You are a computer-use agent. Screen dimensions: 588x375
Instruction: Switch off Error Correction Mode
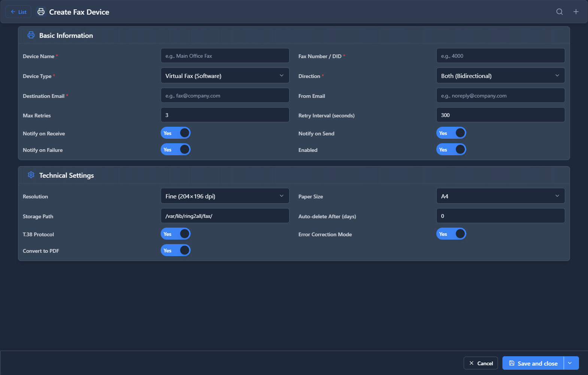[451, 234]
